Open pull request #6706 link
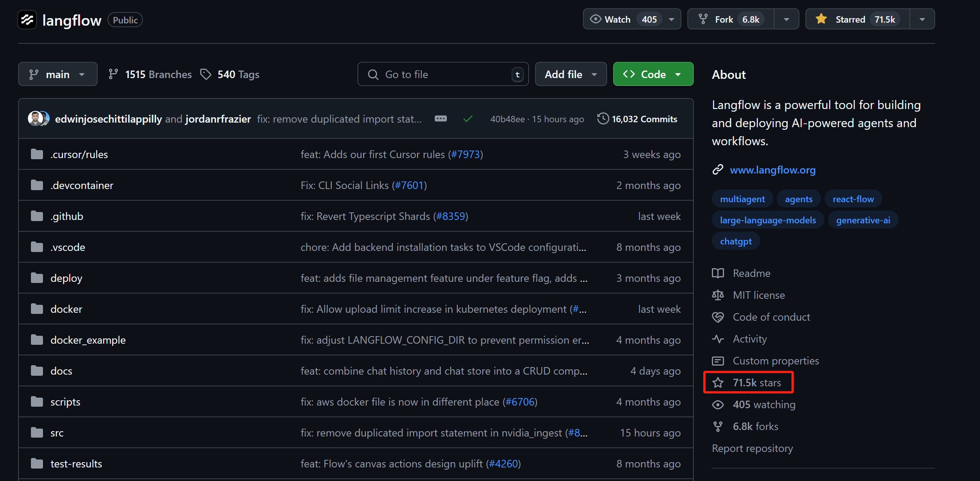Screen dimensions: 980x481 pyautogui.click(x=520, y=401)
